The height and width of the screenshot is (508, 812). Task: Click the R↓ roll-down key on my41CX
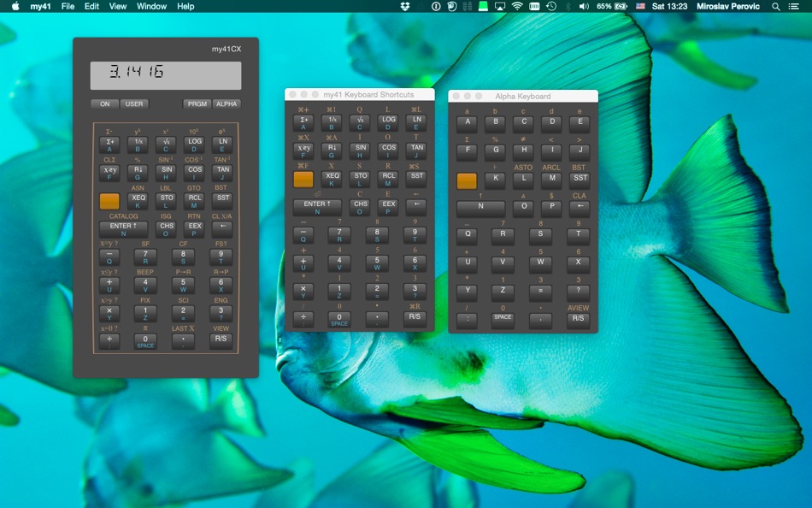pos(138,173)
